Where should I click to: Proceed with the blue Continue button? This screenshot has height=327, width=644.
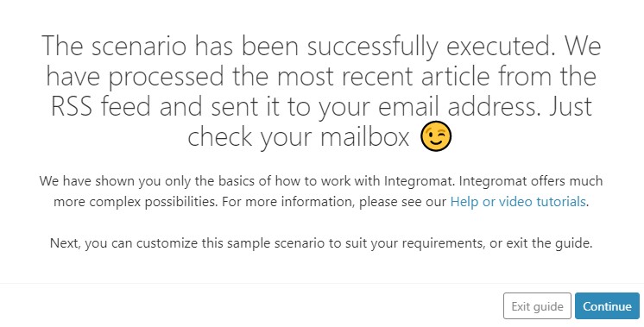[x=607, y=306]
